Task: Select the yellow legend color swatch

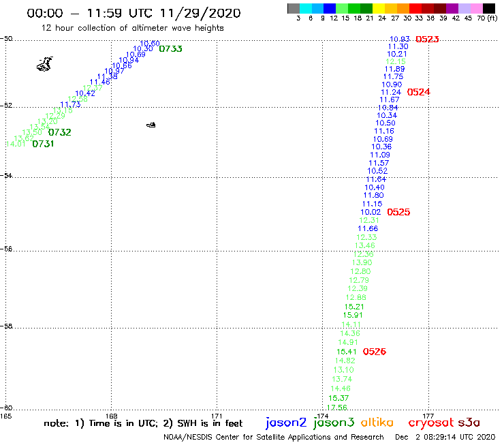Action: pyautogui.click(x=379, y=8)
